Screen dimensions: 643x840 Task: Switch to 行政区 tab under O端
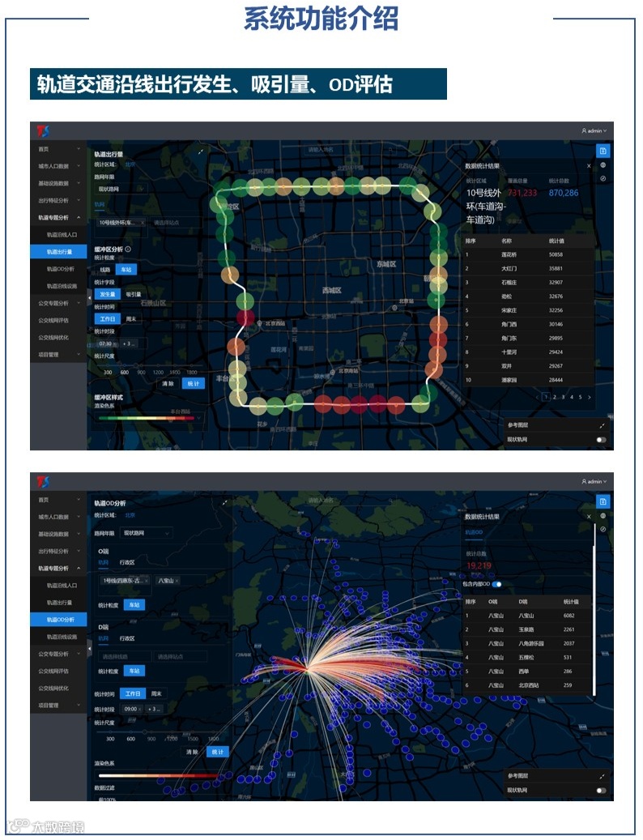(127, 562)
